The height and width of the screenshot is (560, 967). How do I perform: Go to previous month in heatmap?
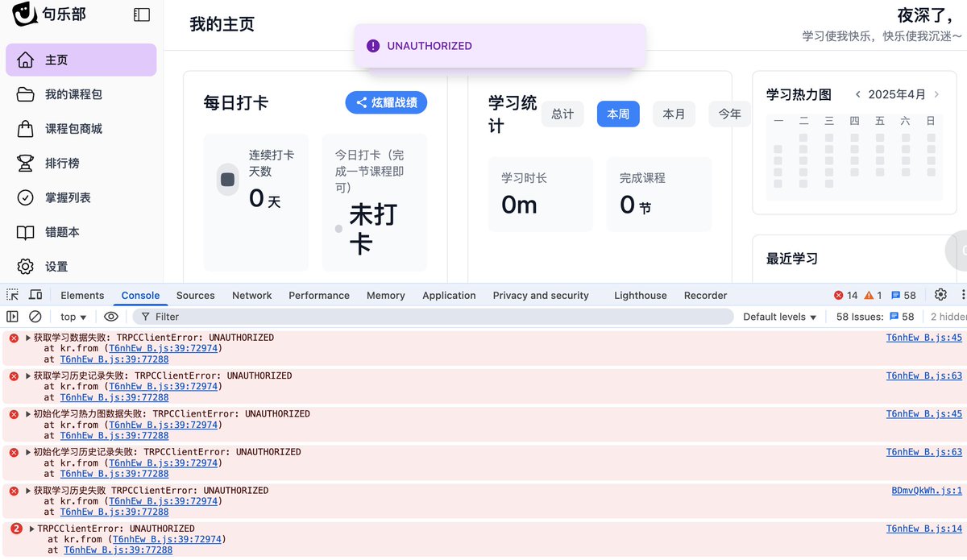[858, 94]
